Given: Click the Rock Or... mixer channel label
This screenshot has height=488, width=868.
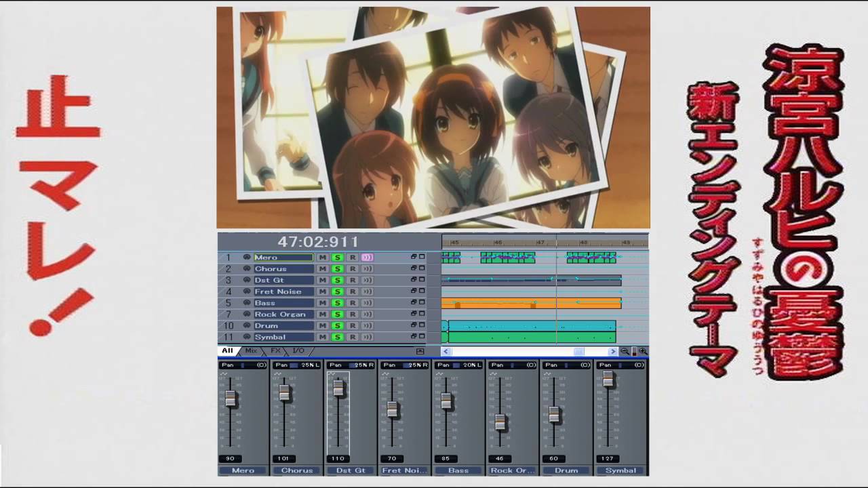Looking at the screenshot, I should (513, 470).
